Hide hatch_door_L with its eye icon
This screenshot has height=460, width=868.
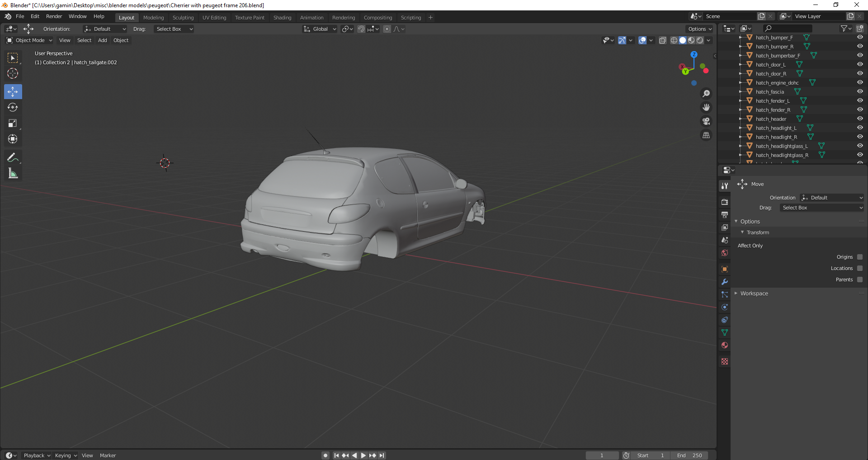pos(860,64)
